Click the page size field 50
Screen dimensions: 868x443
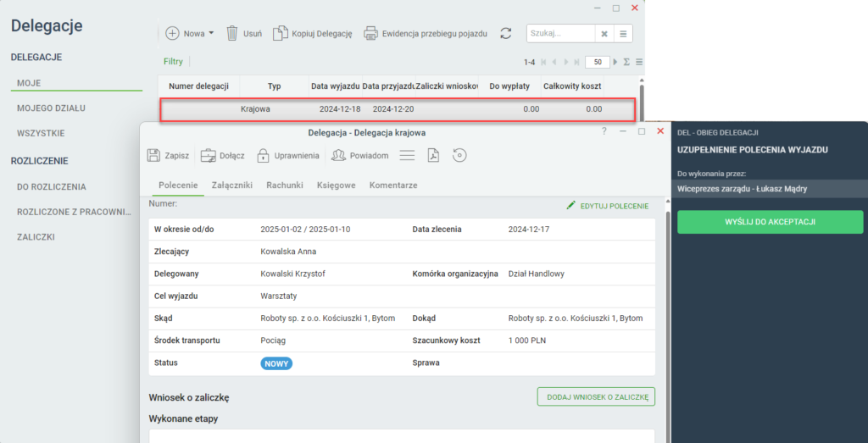pyautogui.click(x=598, y=62)
